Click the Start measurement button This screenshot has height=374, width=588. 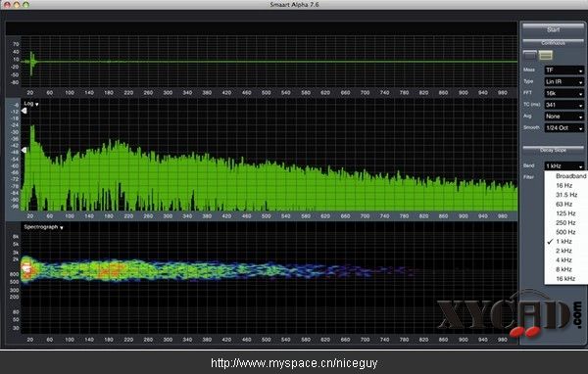[553, 28]
